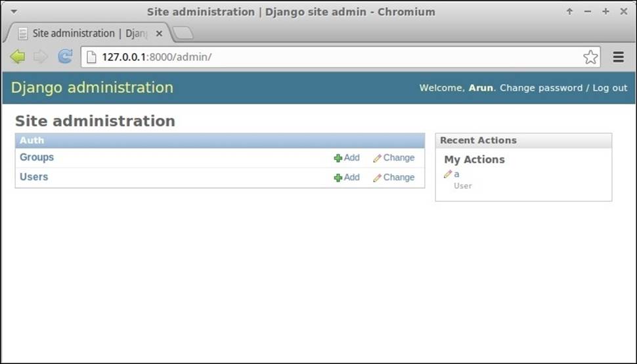Click the page icon in address bar
Screen dimensions: 637x364
91,57
